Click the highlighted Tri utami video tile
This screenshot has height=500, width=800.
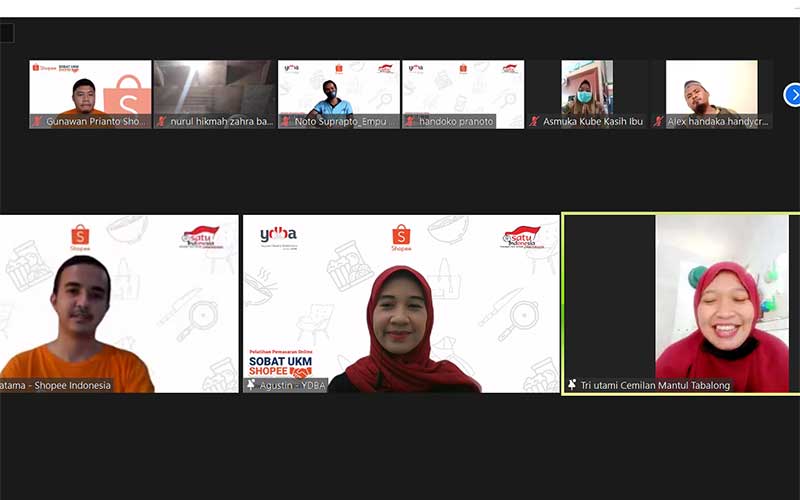[680, 300]
